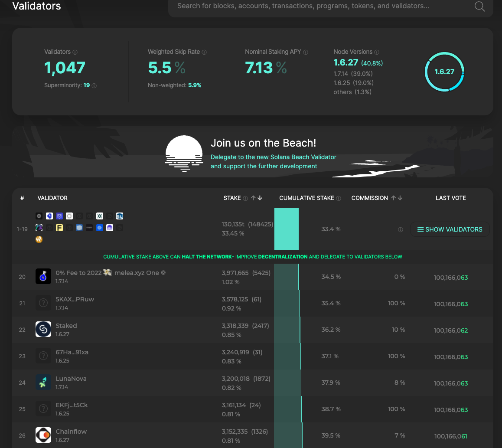
Task: Click question-mark avatar for EKFj...t5Ck
Action: click(x=43, y=409)
